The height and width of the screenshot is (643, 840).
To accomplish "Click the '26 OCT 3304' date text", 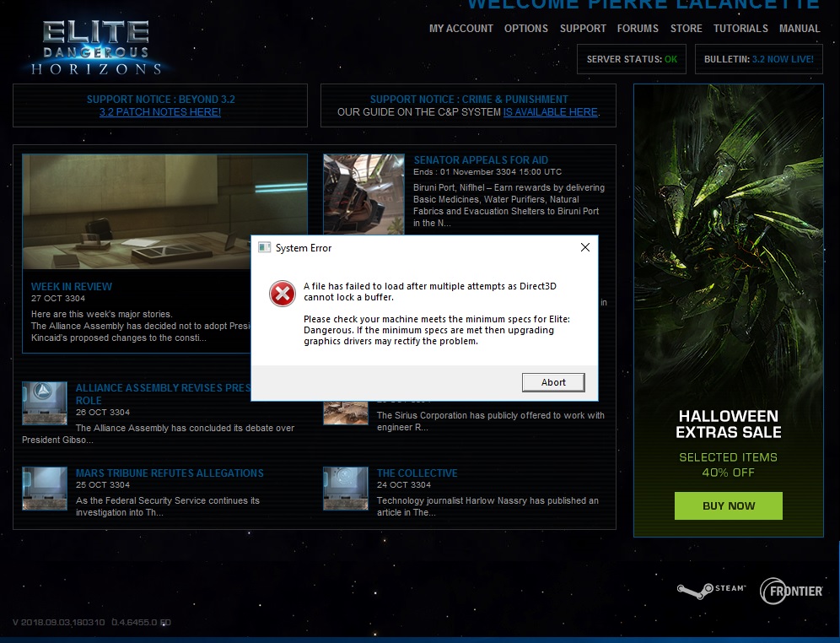I will pyautogui.click(x=102, y=412).
